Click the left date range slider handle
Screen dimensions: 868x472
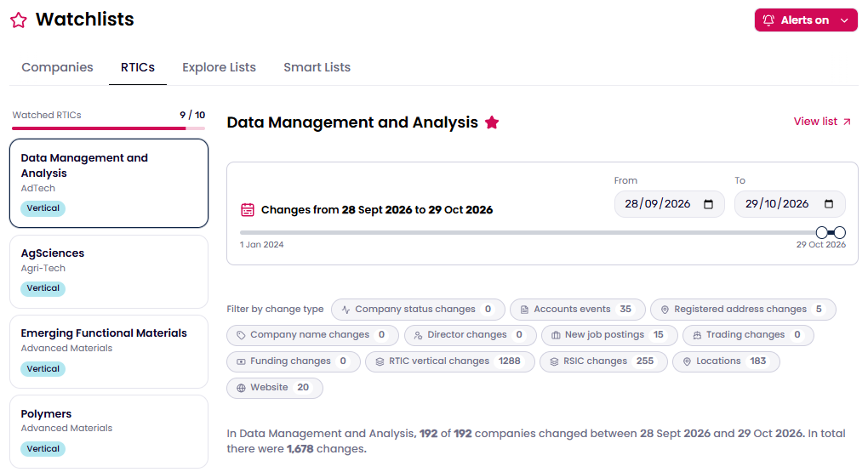coord(821,232)
